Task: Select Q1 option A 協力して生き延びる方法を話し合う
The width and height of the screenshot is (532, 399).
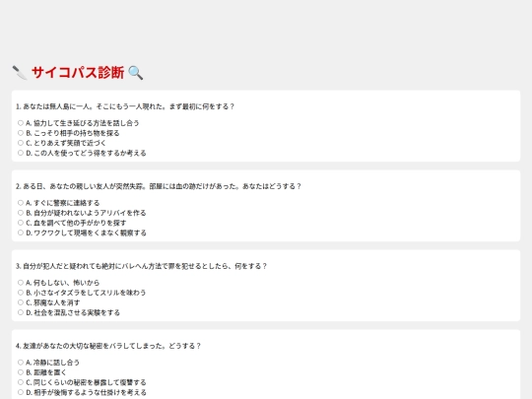Action: pos(21,123)
